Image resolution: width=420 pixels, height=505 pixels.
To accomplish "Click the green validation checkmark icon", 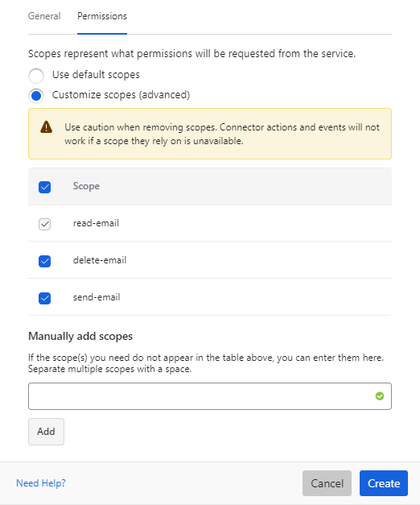I will pyautogui.click(x=380, y=396).
